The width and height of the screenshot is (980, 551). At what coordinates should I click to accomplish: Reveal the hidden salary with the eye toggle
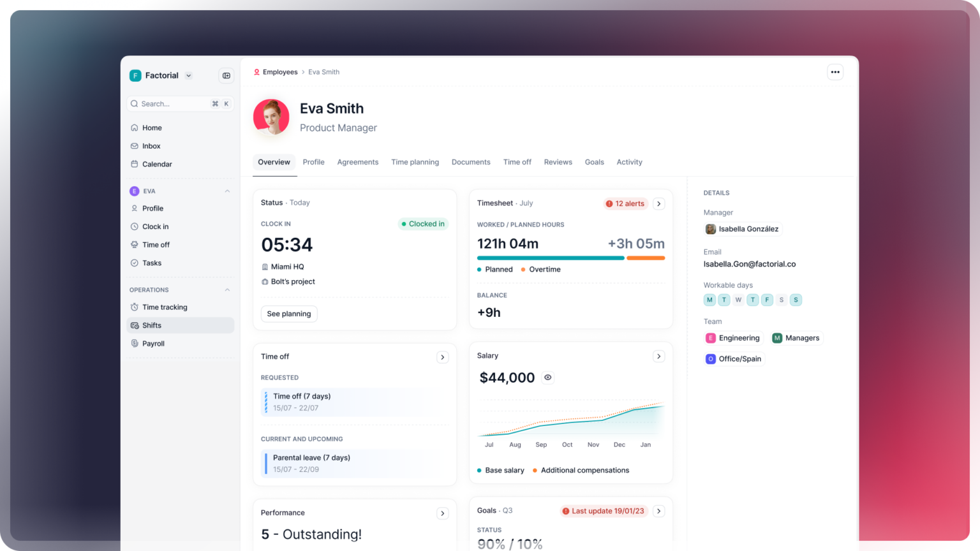point(547,378)
